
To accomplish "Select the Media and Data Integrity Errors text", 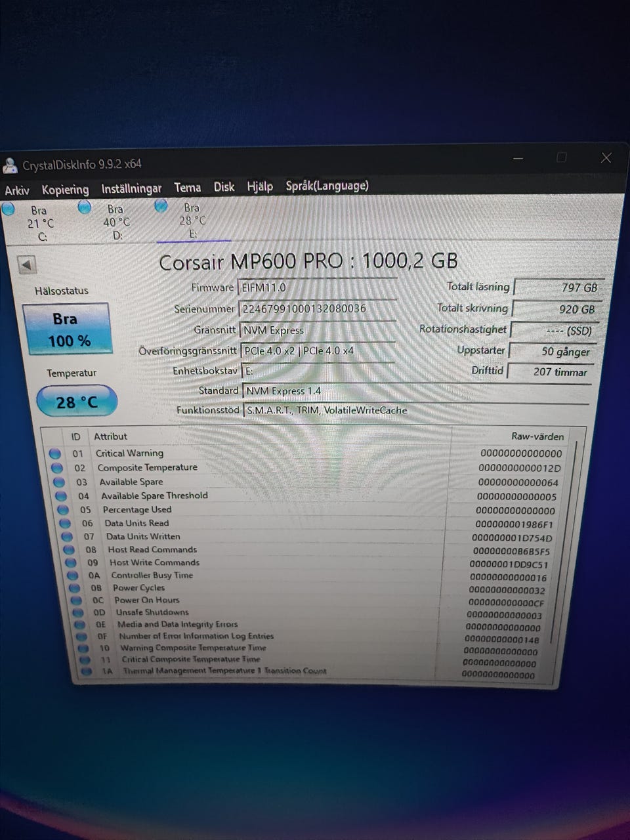I will (x=178, y=624).
